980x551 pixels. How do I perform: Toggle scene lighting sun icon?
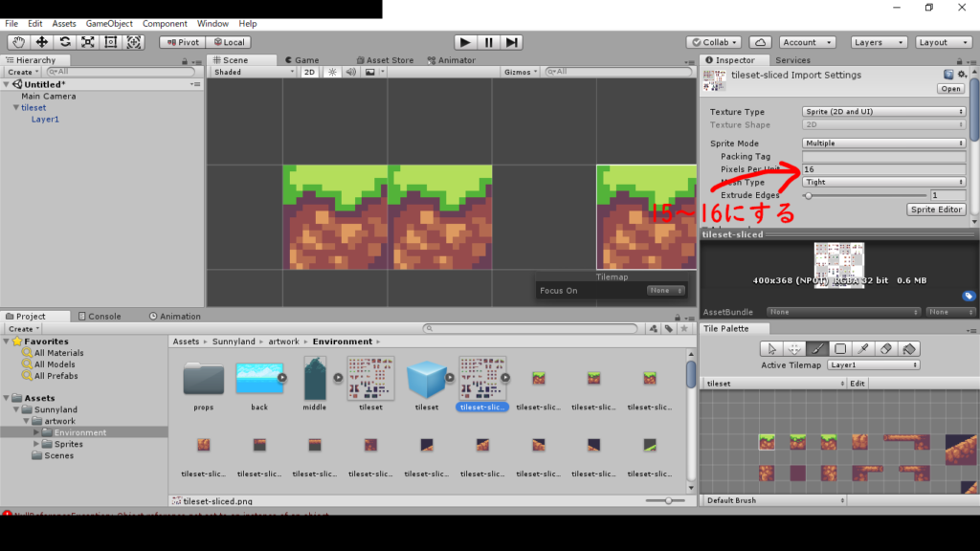pyautogui.click(x=332, y=72)
